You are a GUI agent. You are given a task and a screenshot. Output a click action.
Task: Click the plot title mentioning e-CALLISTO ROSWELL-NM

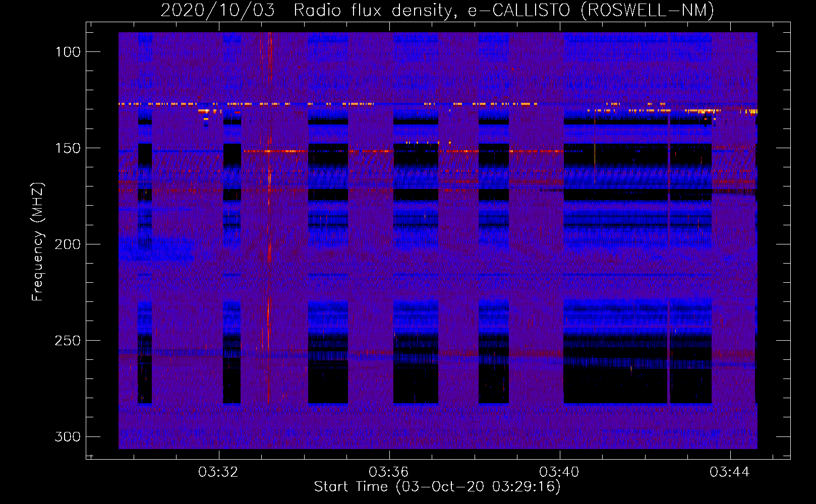[437, 11]
